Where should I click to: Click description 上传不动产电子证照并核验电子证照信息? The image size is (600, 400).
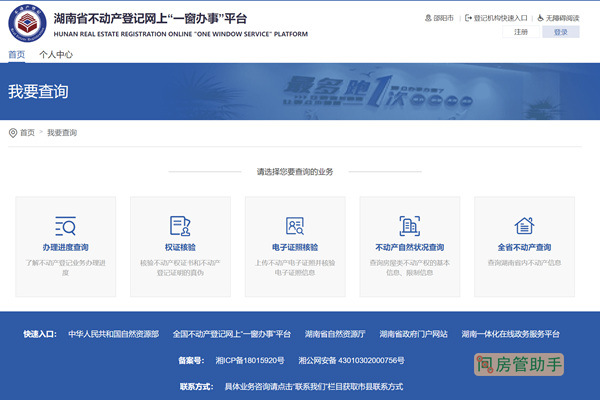295,268
